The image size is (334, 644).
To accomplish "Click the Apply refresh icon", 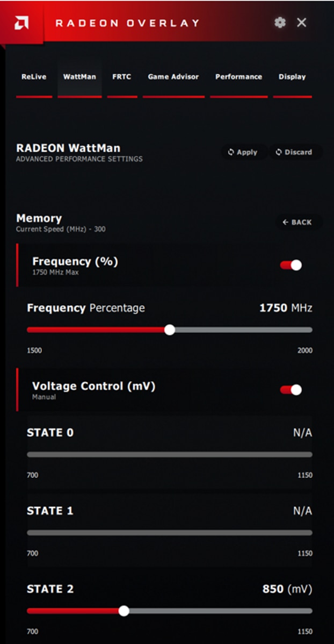I will click(230, 152).
